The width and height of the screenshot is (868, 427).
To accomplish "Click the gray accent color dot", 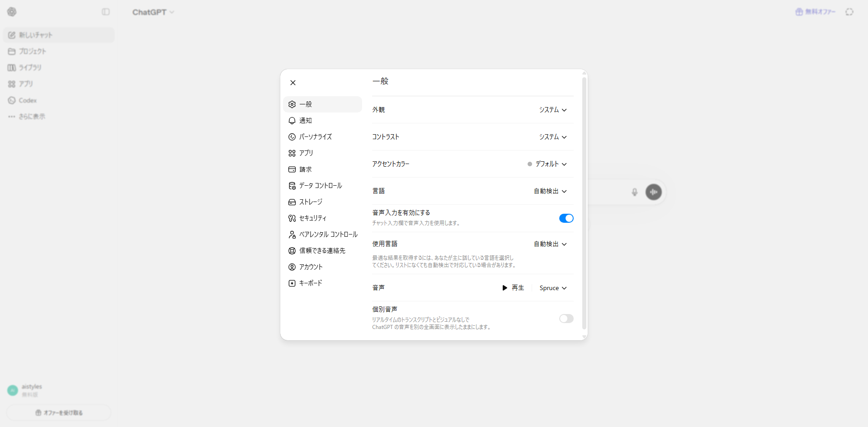I will (530, 164).
